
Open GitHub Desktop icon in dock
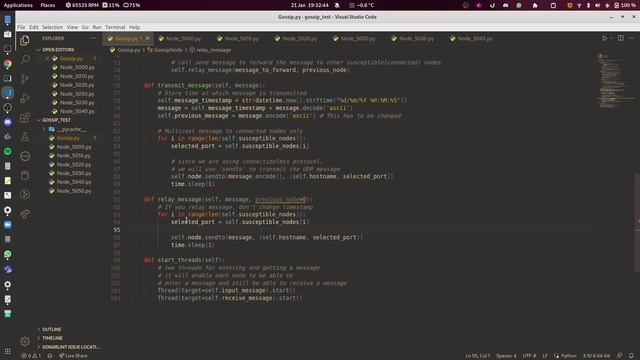click(7, 108)
